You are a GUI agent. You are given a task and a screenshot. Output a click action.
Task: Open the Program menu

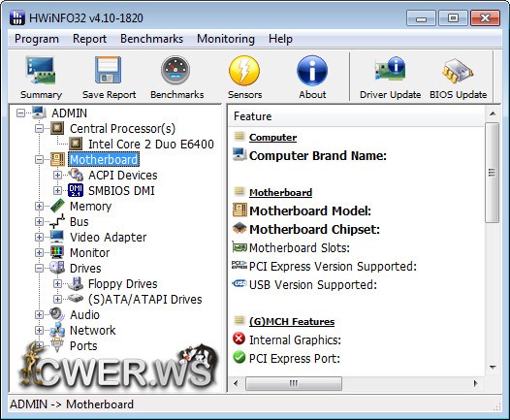[37, 39]
